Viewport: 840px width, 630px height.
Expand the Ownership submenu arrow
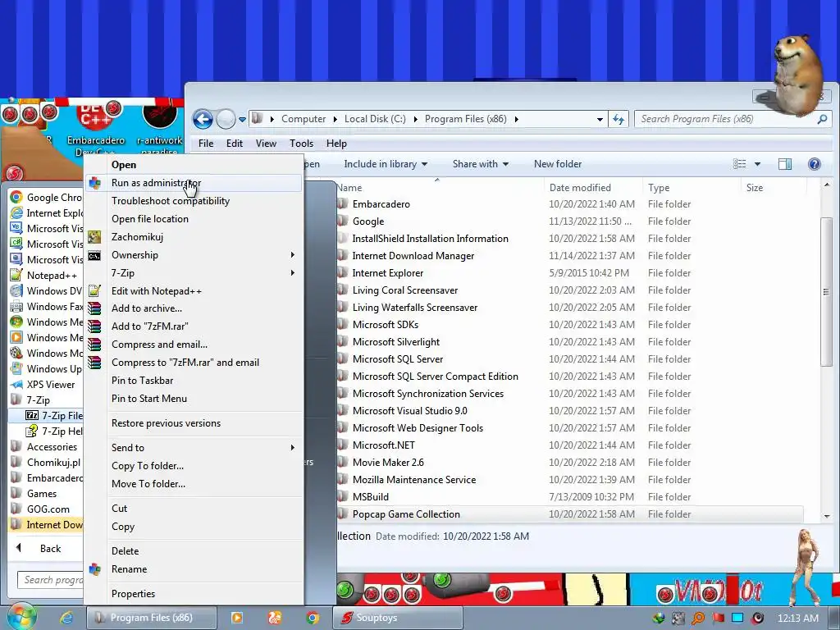293,255
